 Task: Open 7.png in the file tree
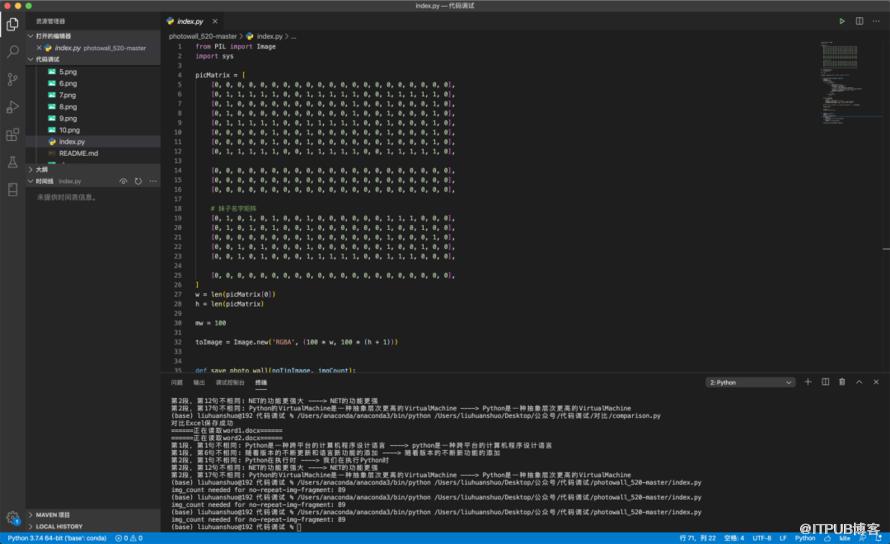click(x=93, y=95)
